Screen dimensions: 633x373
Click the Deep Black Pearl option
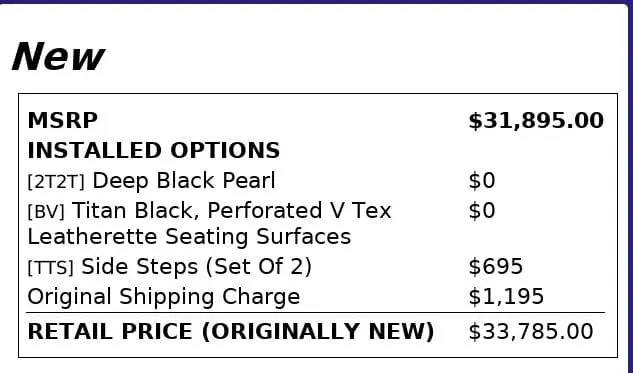tap(184, 180)
